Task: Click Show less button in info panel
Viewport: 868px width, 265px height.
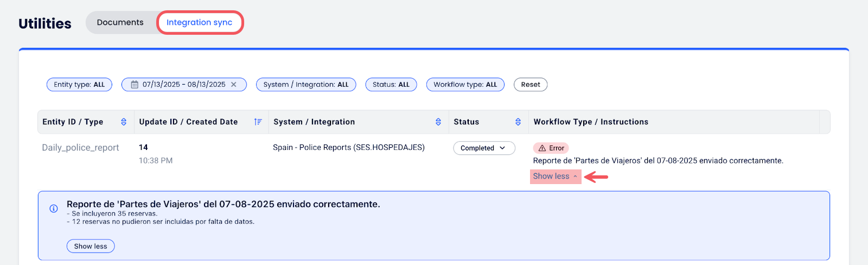Action: click(91, 247)
